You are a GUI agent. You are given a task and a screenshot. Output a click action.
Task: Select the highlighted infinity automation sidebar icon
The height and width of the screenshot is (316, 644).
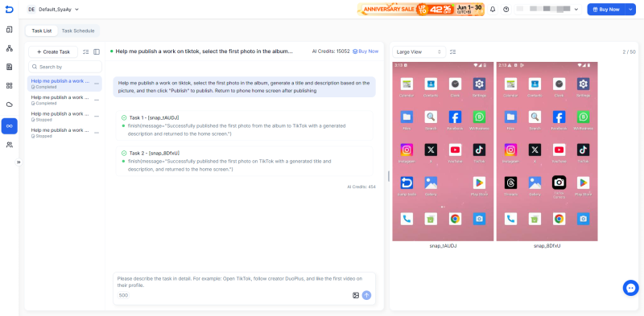pos(9,126)
